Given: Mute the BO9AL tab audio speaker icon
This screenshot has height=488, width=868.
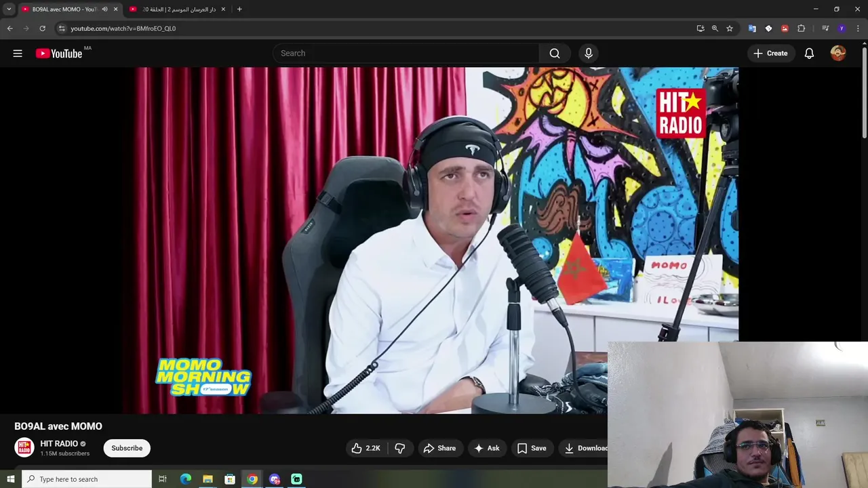Looking at the screenshot, I should click(104, 9).
